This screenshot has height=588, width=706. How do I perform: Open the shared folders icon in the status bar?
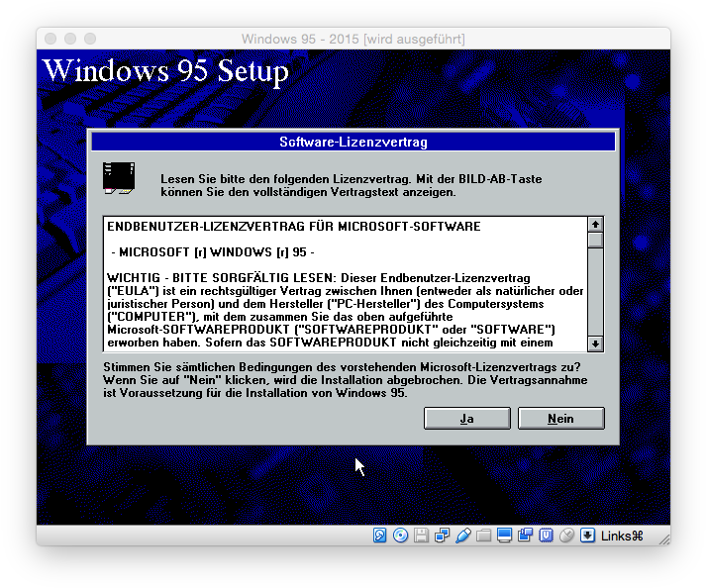click(x=483, y=536)
